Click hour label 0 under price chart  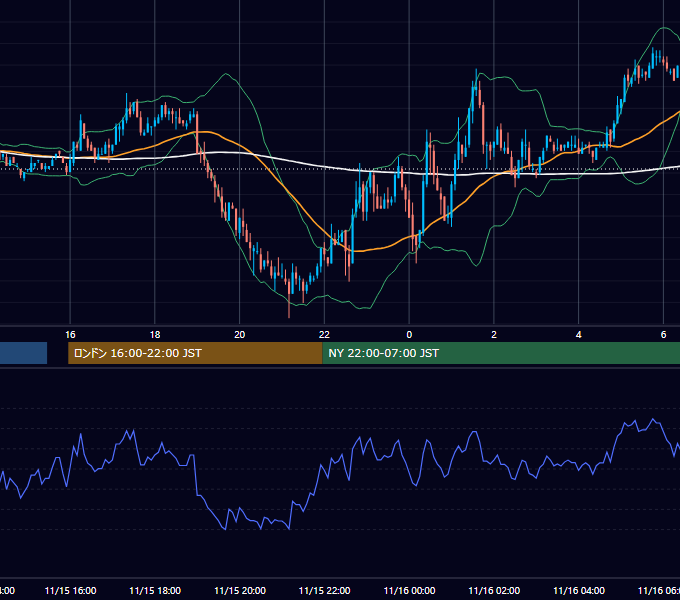pos(409,335)
